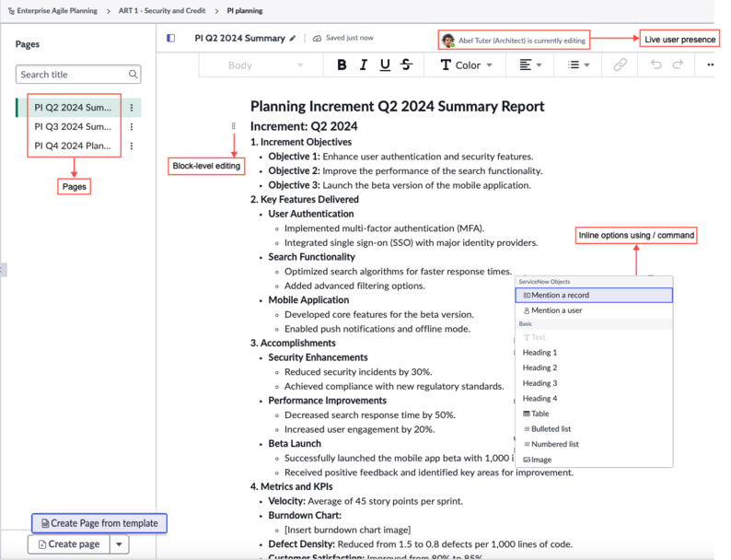The height and width of the screenshot is (560, 731).
Task: Grab the block-level drag handle
Action: 234,126
